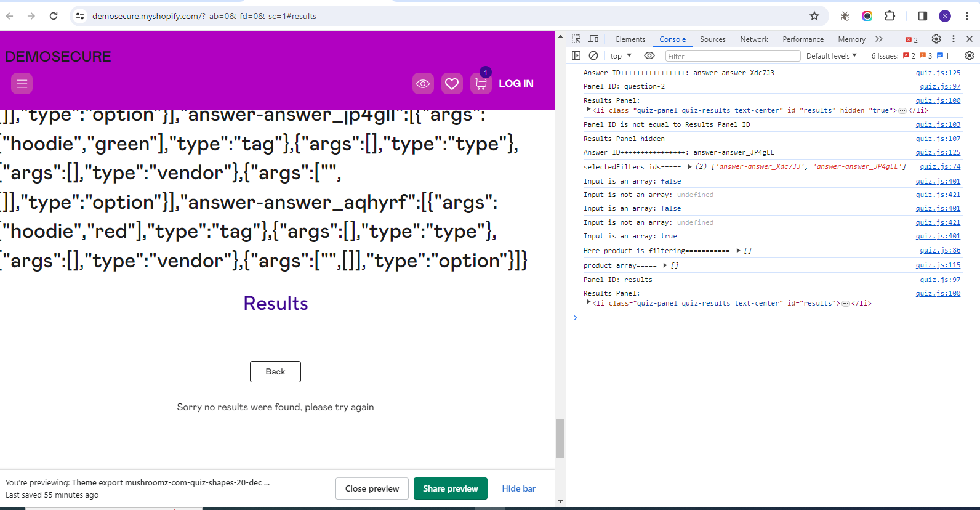Expand the selectedFilters ids array
Image resolution: width=980 pixels, height=510 pixels.
pyautogui.click(x=689, y=167)
